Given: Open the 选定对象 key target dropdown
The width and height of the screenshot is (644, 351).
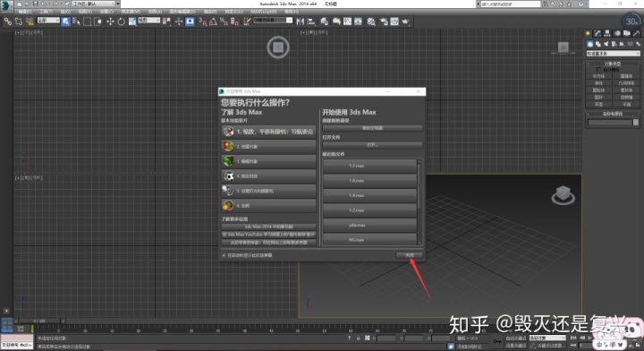Looking at the screenshot, I should (x=547, y=338).
